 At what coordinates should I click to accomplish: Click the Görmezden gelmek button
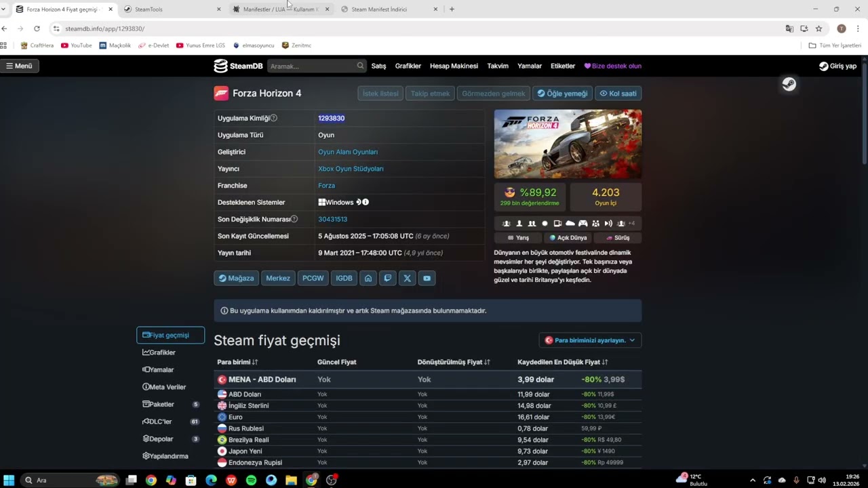pyautogui.click(x=494, y=94)
